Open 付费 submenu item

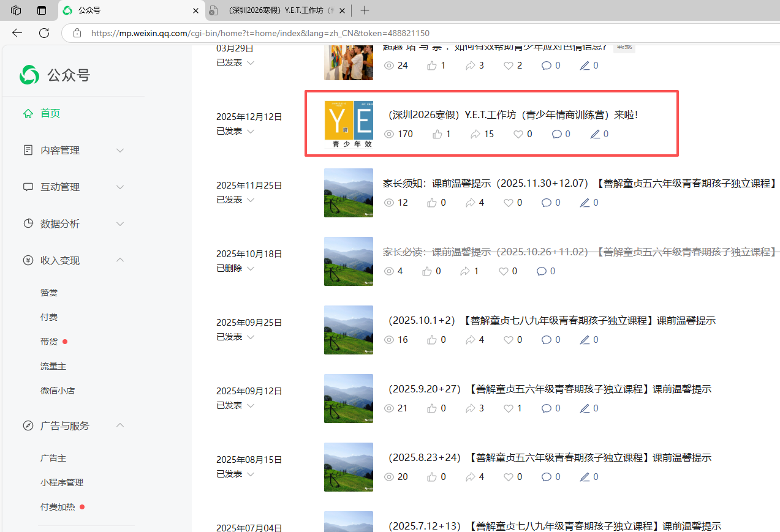pyautogui.click(x=49, y=317)
